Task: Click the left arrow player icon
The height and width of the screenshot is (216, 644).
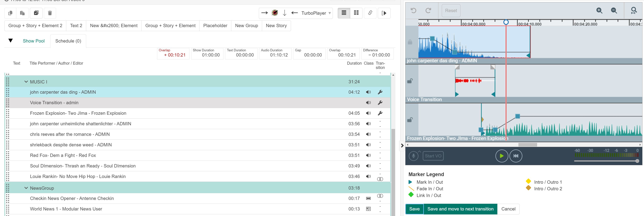Action: click(295, 13)
